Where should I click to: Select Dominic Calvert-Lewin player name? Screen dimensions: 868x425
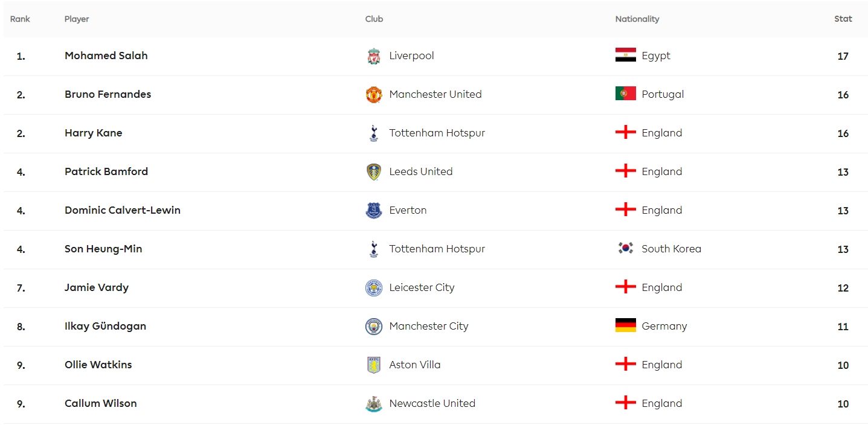(123, 210)
